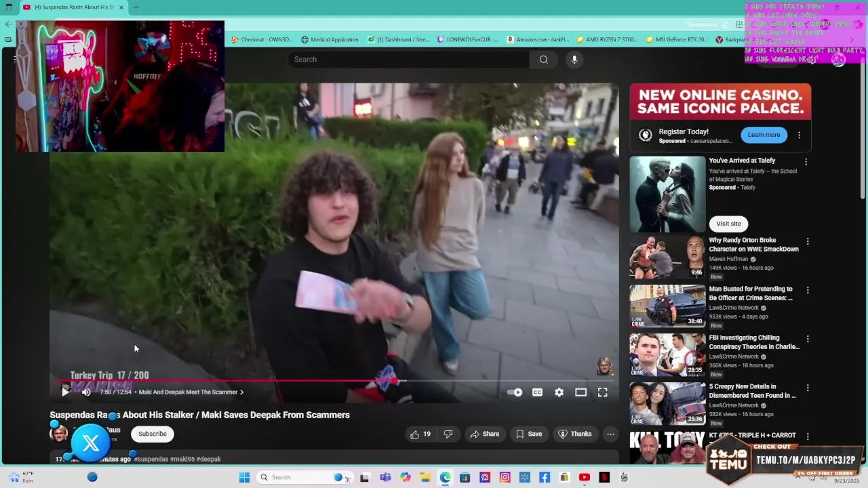Open the Man Busted for Pretending thumbnail
This screenshot has width=868, height=488.
click(667, 306)
